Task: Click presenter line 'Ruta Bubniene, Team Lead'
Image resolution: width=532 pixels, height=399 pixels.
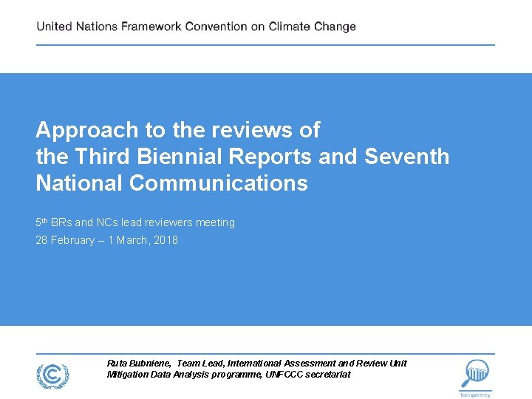Action: click(165, 364)
